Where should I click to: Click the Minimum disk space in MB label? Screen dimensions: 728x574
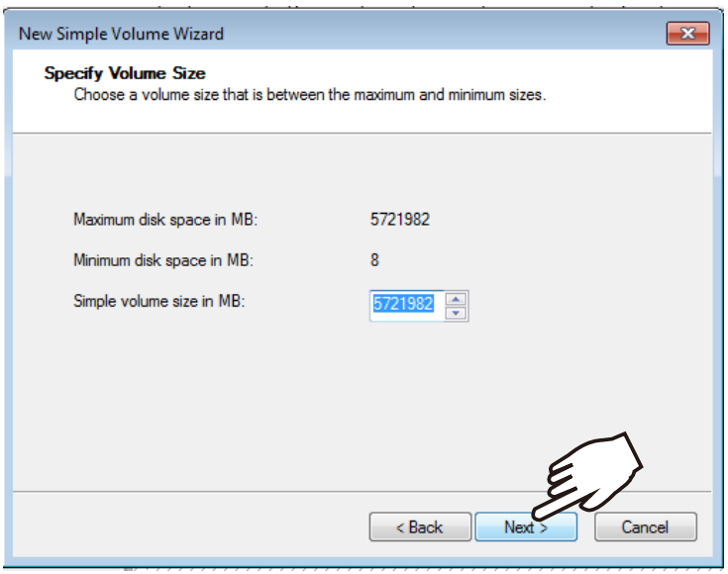(x=163, y=260)
